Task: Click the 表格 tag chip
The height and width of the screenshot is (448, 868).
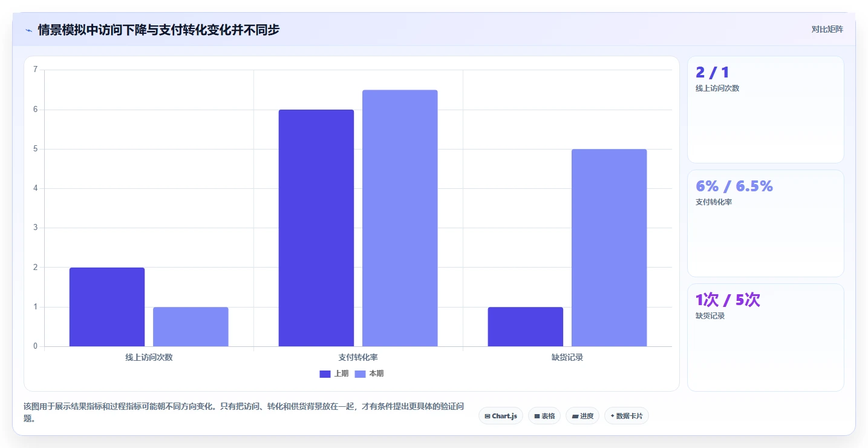Action: pyautogui.click(x=544, y=416)
